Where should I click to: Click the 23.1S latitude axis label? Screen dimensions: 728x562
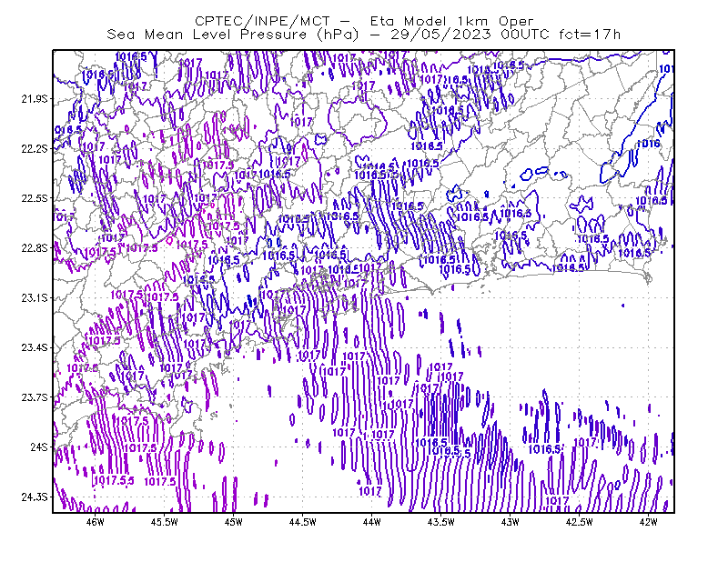coord(35,297)
